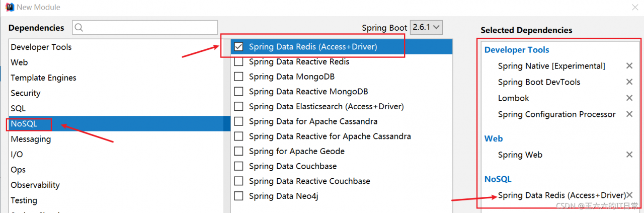Select Spring Configuration Processor entry
This screenshot has width=644, height=213.
pyautogui.click(x=557, y=114)
